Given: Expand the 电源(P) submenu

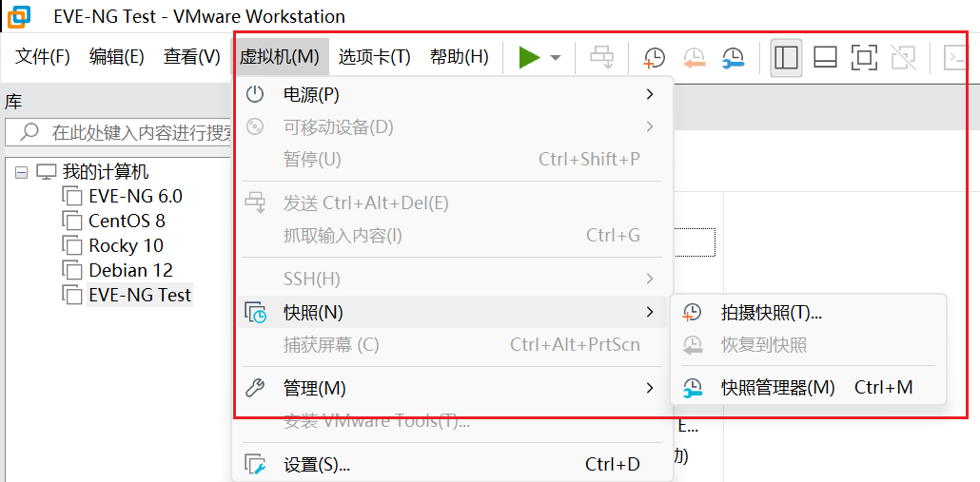Looking at the screenshot, I should click(x=452, y=94).
